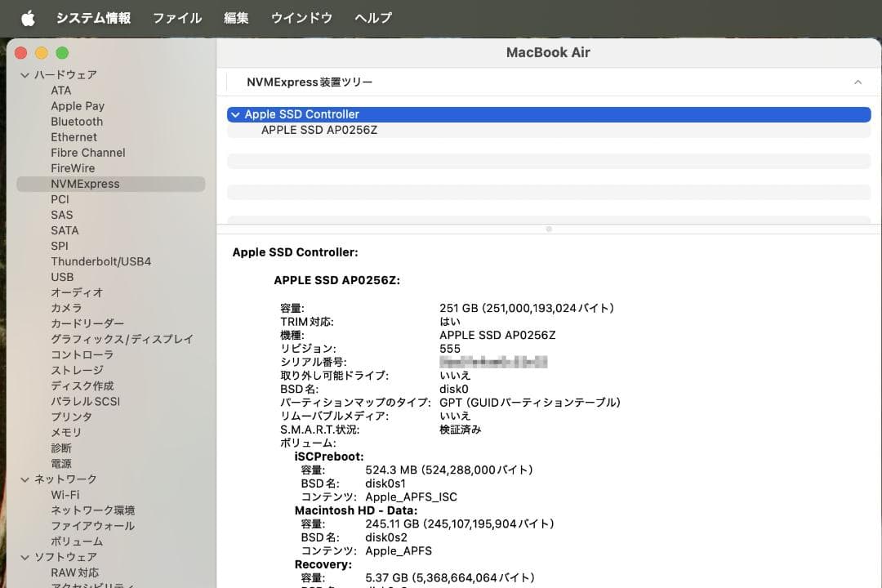Collapse the NVMExpress装置ツリー panel with its chevron
This screenshot has width=882, height=588.
pos(857,82)
